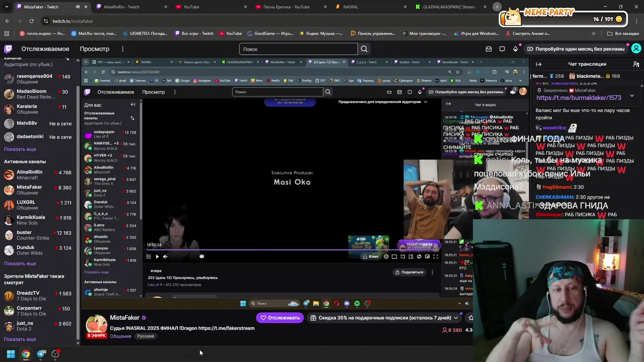Open the Bits and loot icon
The image size is (644, 362).
coord(515,49)
